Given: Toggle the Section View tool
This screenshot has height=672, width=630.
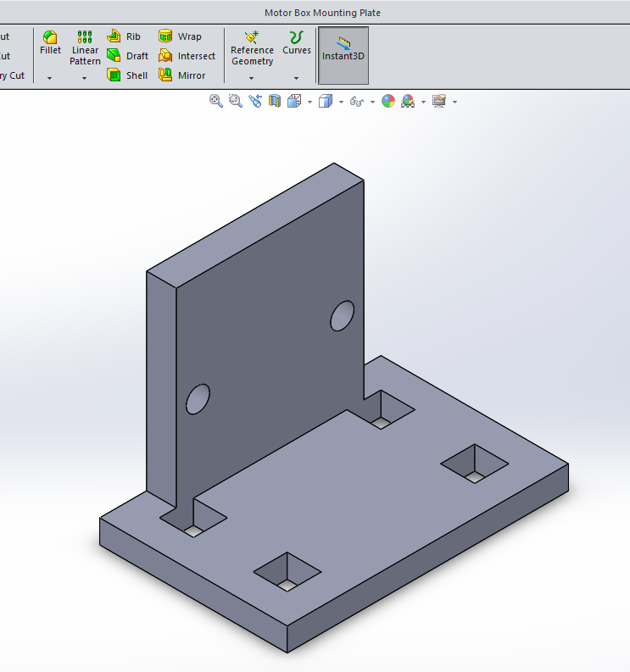Looking at the screenshot, I should pyautogui.click(x=275, y=101).
